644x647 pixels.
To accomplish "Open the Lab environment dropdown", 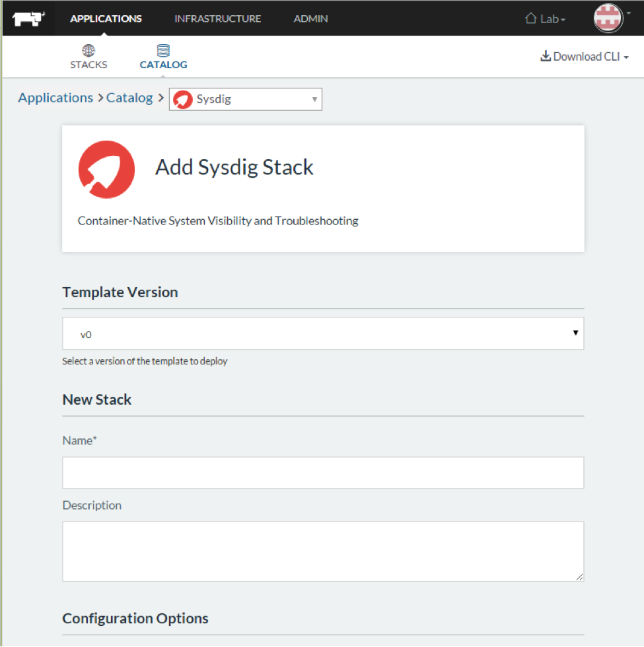I will pos(545,18).
